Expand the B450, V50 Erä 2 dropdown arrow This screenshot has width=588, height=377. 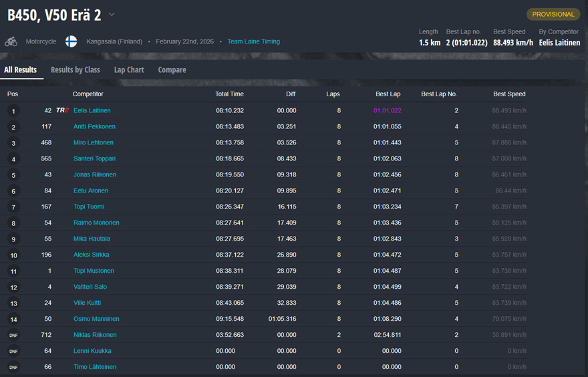[x=112, y=15]
